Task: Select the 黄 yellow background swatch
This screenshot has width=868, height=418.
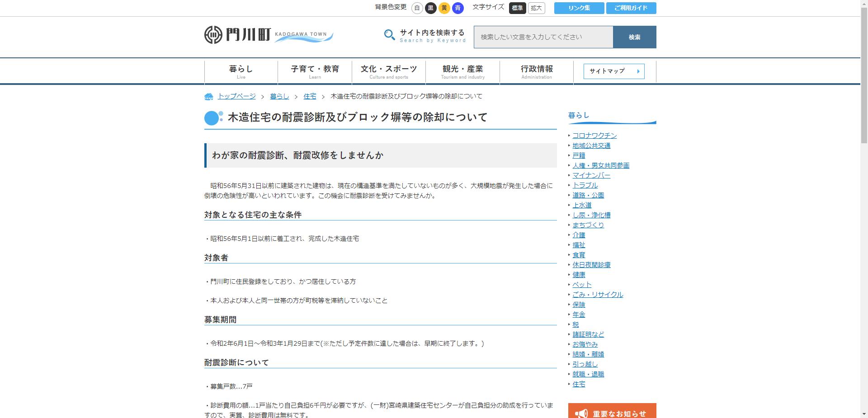Action: coord(443,7)
